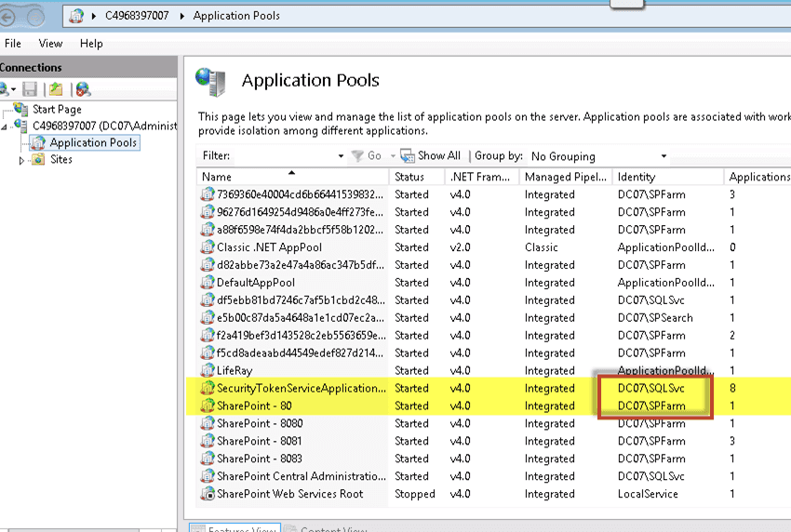Screen dimensions: 791x532
Task: Open the Help menu
Action: click(x=91, y=44)
